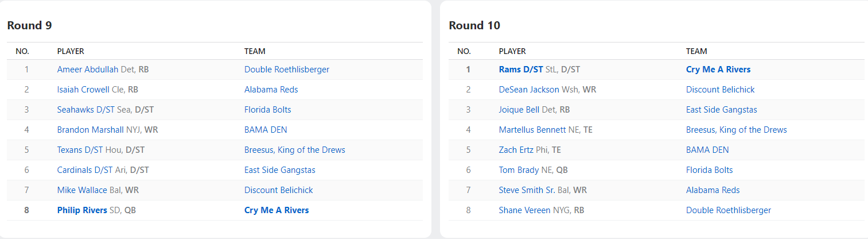The height and width of the screenshot is (239, 868).
Task: Click the Round 9 PLAYER column header
Action: click(71, 51)
